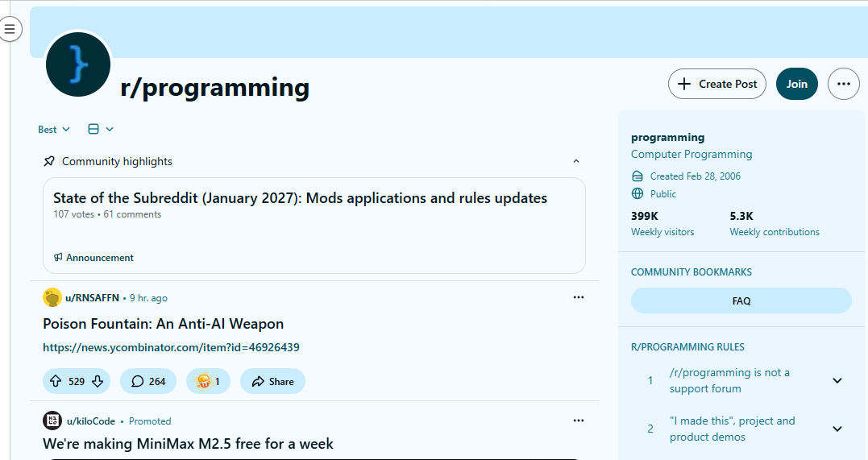Click the "Public" community type label
Viewport: 868px width, 460px height.
663,193
